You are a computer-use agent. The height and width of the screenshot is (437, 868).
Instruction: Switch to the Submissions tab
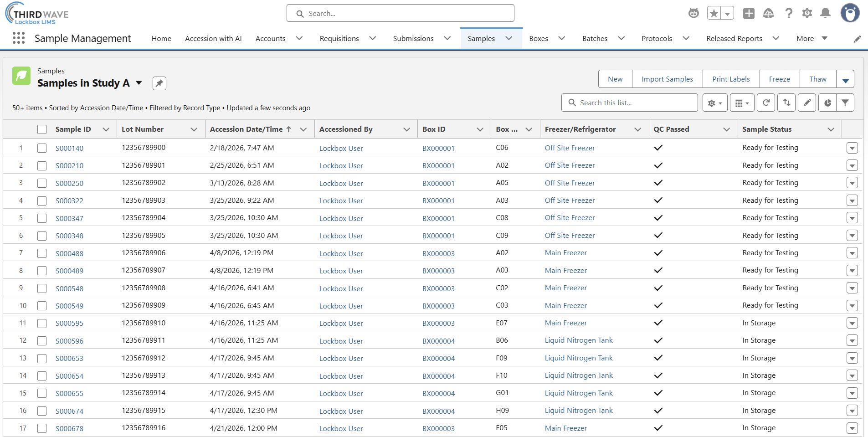[x=413, y=39]
